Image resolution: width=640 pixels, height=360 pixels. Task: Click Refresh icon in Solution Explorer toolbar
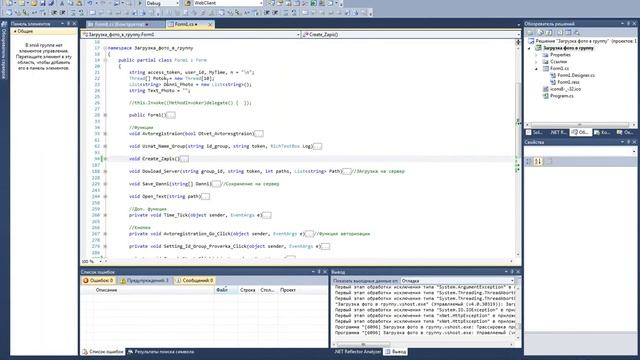tap(548, 32)
